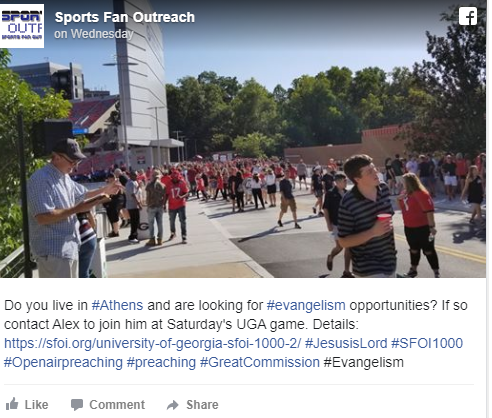
Task: Click the Comment speech bubble icon
Action: (x=77, y=405)
